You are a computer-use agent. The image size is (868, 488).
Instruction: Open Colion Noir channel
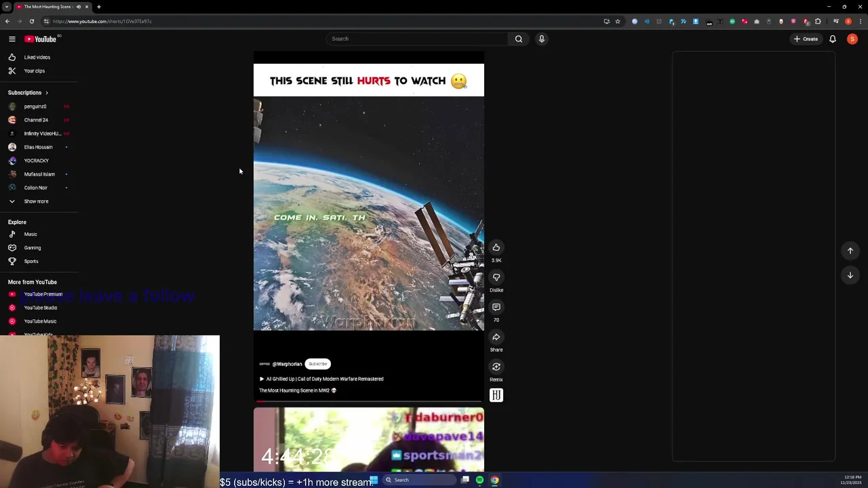36,188
